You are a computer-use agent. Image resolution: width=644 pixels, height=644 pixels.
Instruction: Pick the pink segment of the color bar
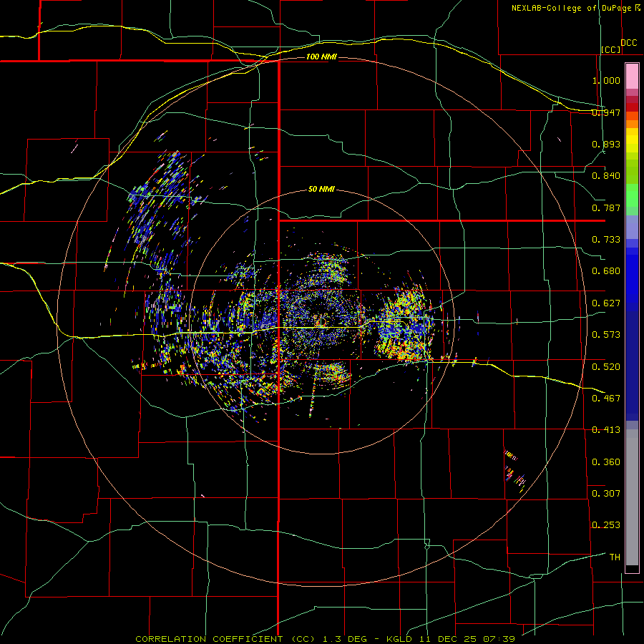632,76
